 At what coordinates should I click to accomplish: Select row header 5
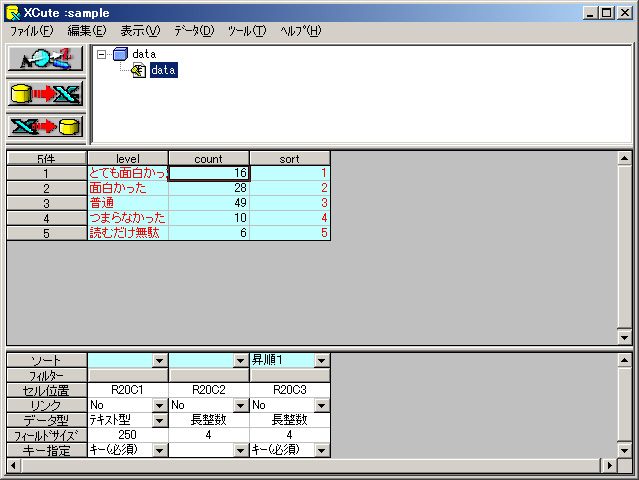click(x=46, y=233)
